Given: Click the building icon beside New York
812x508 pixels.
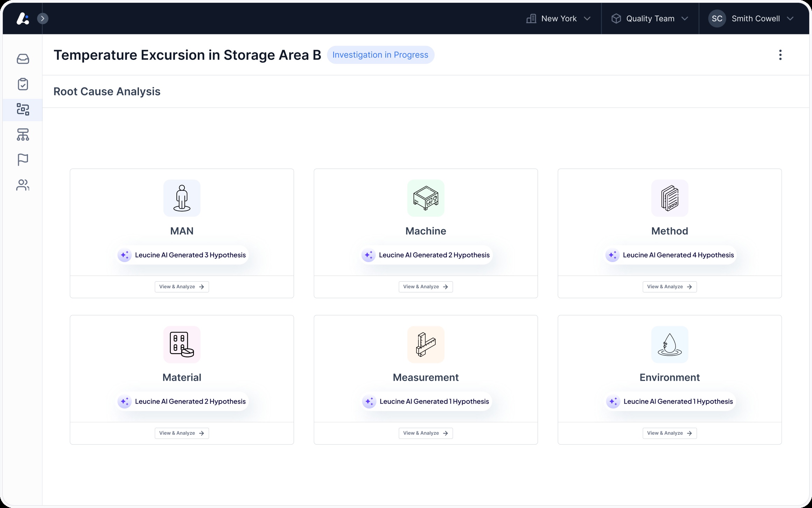Looking at the screenshot, I should click(531, 19).
